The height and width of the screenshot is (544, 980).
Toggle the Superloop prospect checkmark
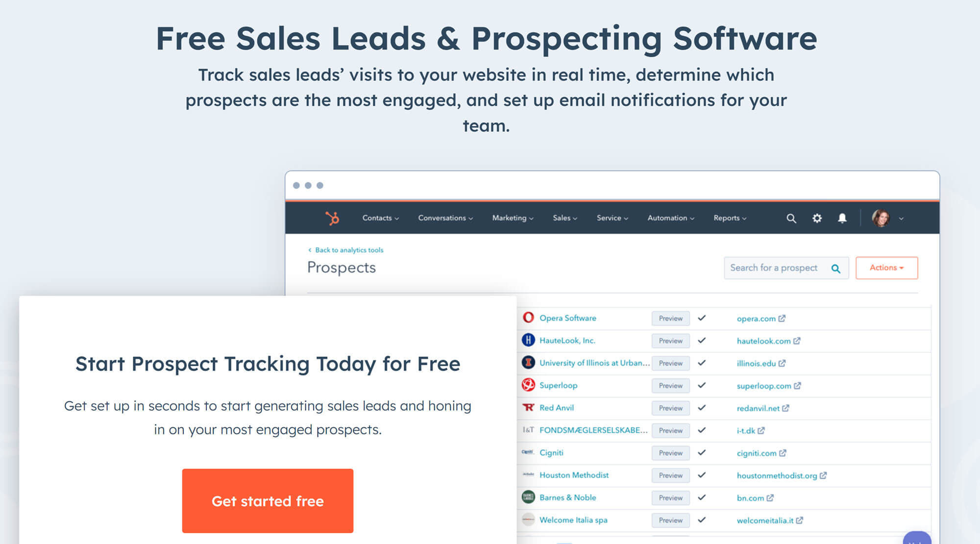click(x=703, y=386)
